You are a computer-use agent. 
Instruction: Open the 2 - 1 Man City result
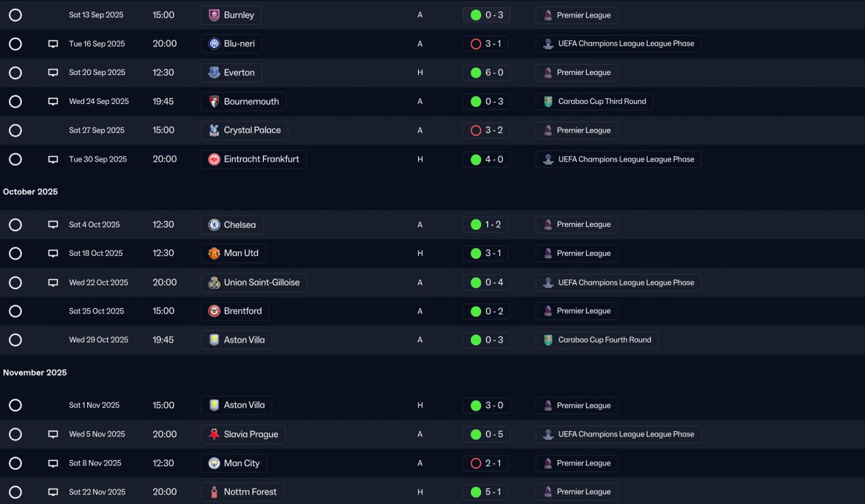tap(487, 463)
